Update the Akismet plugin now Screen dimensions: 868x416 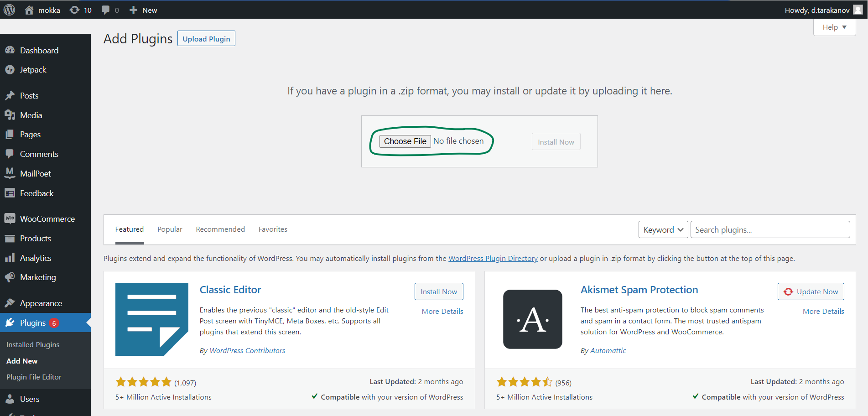pyautogui.click(x=811, y=292)
